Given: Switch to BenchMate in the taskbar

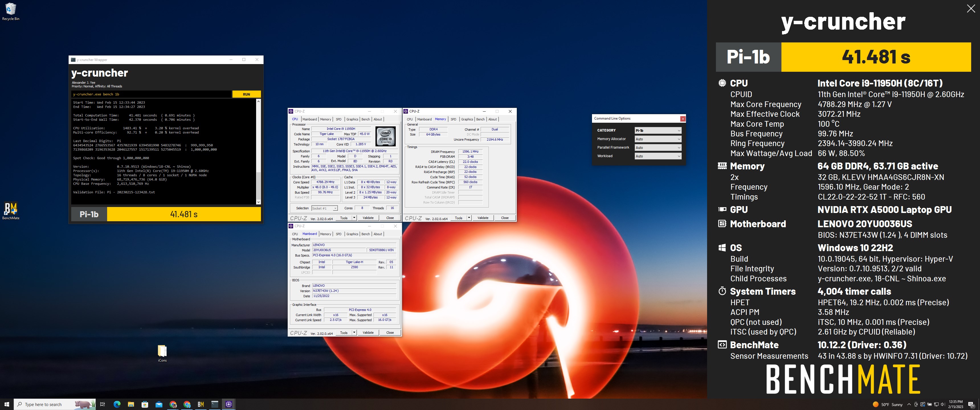Looking at the screenshot, I should [x=201, y=404].
